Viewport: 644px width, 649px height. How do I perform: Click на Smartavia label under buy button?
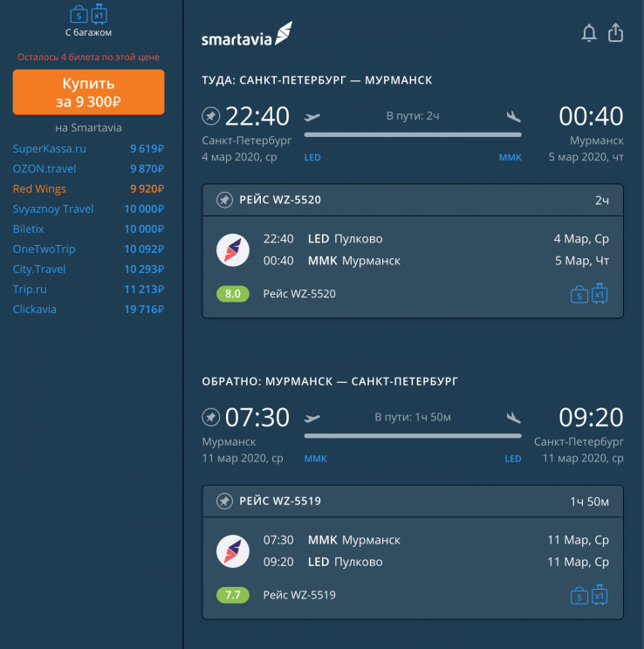point(88,128)
